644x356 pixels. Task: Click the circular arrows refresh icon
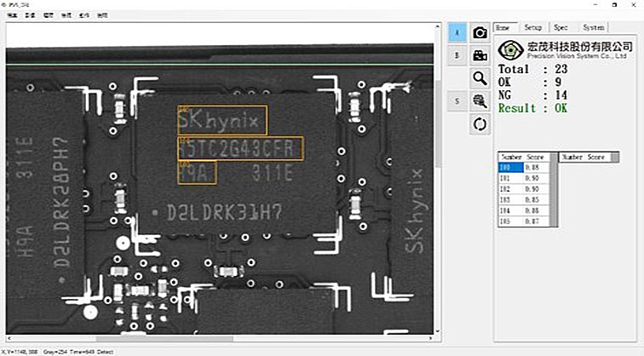coord(480,123)
